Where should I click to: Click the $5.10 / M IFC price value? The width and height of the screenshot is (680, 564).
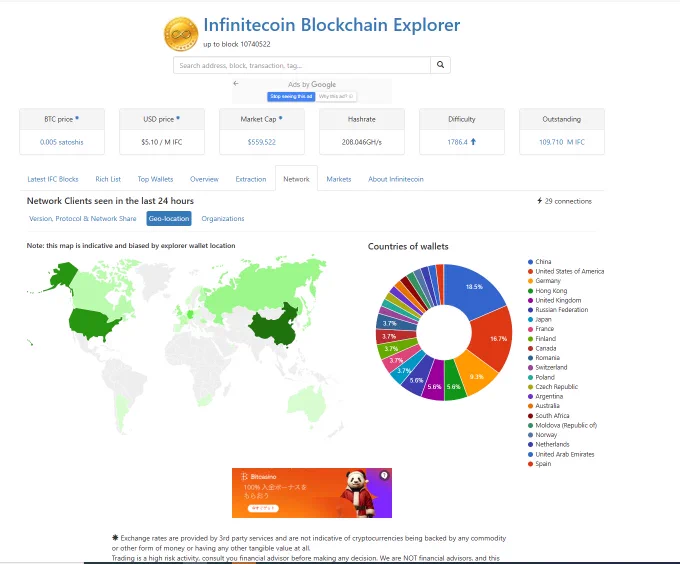coord(162,142)
